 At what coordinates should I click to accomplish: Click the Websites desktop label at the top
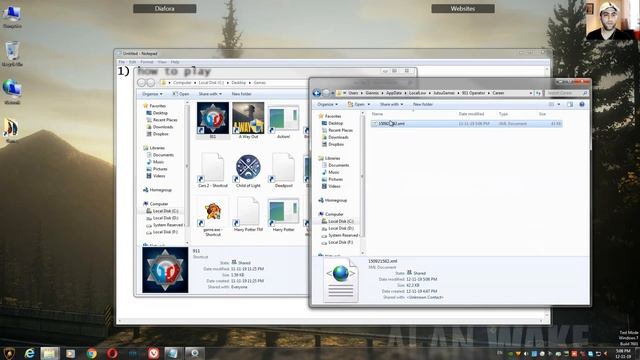[463, 9]
